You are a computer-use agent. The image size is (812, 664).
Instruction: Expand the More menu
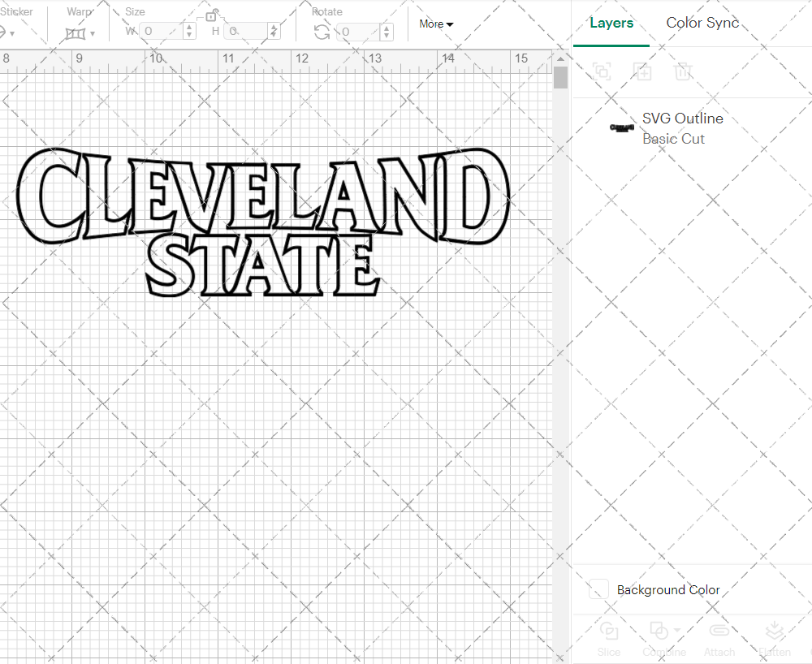point(435,24)
